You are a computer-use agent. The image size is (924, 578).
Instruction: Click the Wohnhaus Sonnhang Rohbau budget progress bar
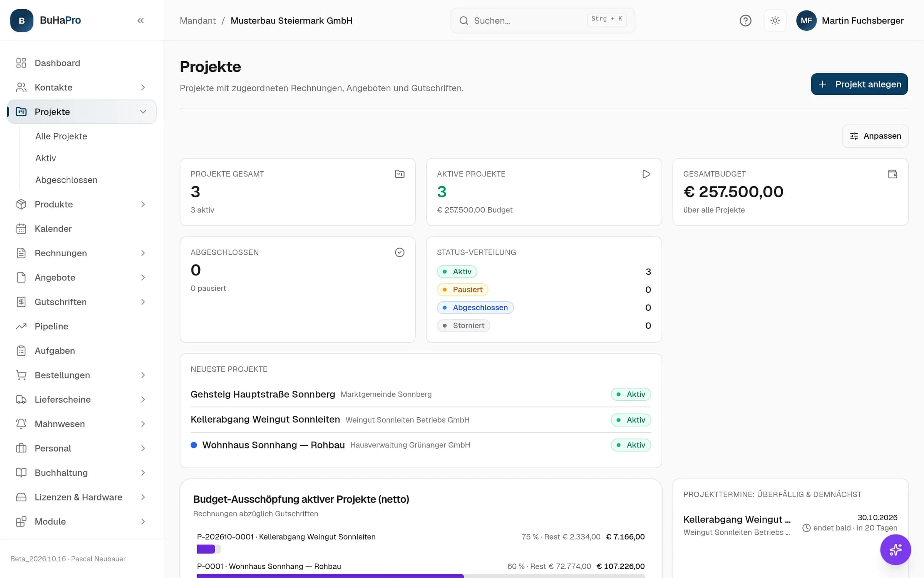pos(420,576)
